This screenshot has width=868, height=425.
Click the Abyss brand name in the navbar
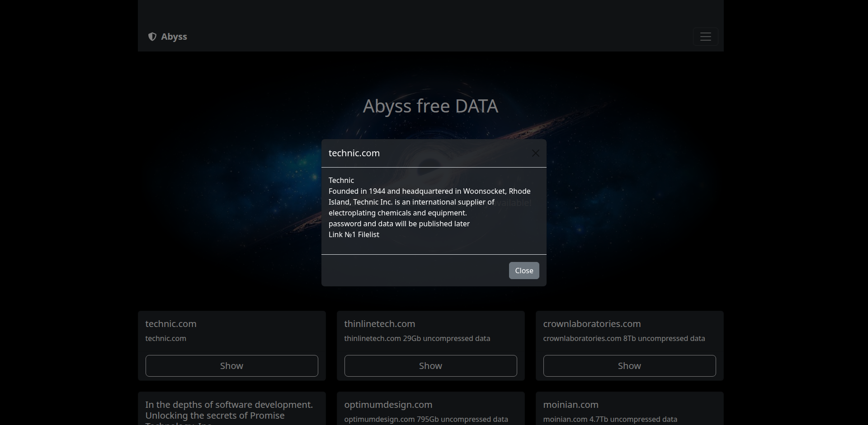[174, 37]
